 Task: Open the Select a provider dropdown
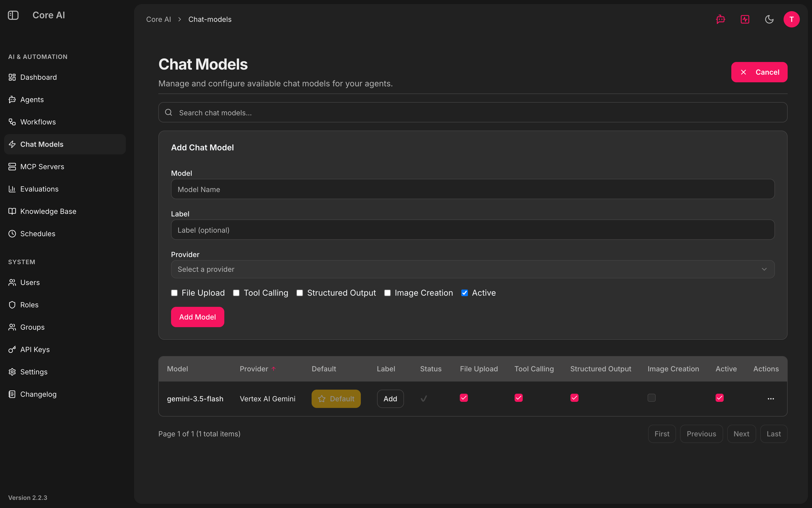[x=473, y=269]
